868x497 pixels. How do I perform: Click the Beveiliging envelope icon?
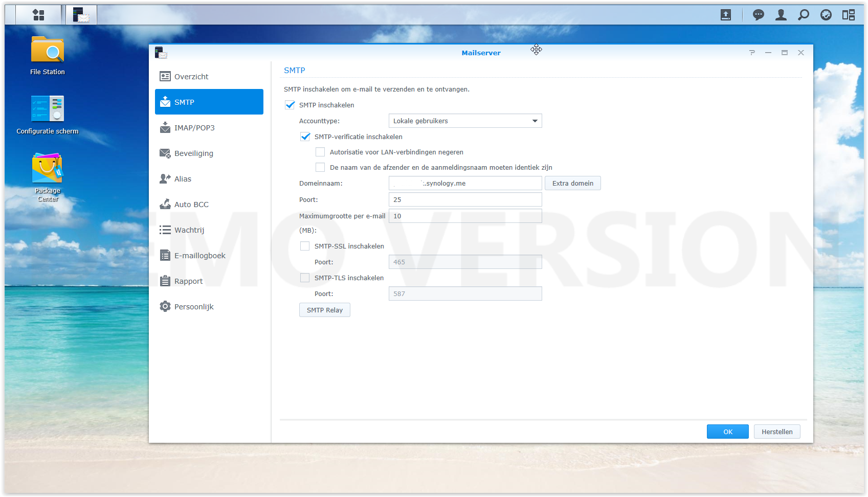pyautogui.click(x=165, y=153)
